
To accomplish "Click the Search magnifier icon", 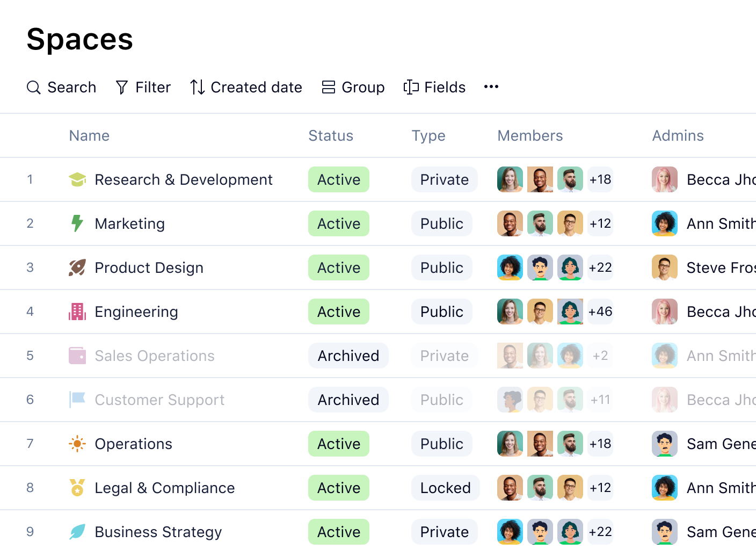I will point(34,87).
